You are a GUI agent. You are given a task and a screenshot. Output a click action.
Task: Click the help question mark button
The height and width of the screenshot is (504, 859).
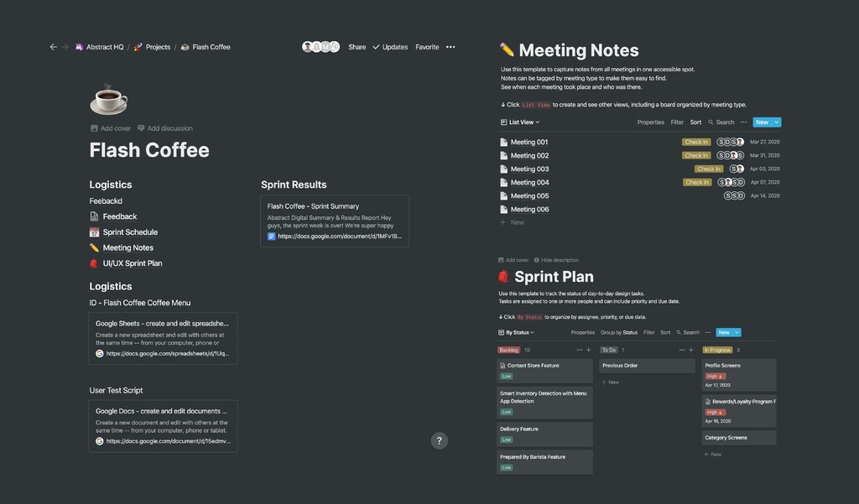tap(440, 440)
